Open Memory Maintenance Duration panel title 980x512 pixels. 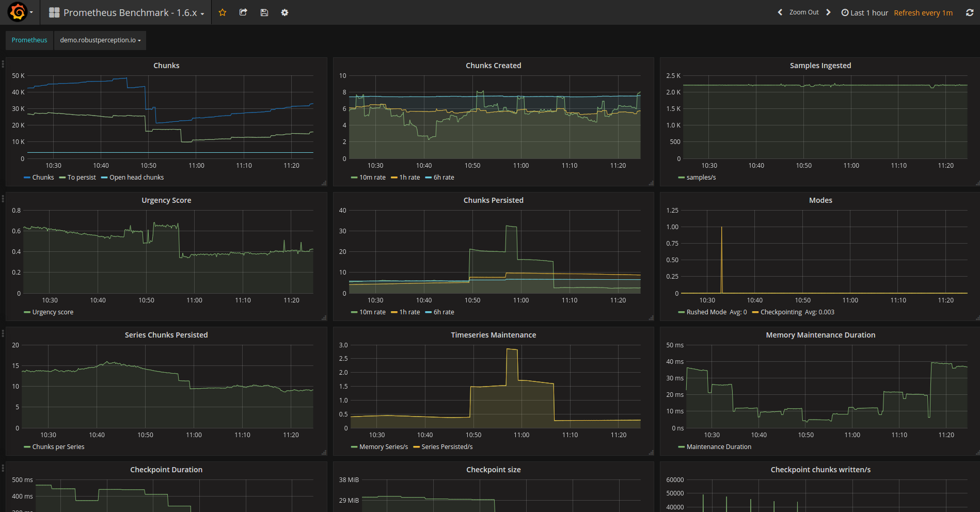click(820, 335)
